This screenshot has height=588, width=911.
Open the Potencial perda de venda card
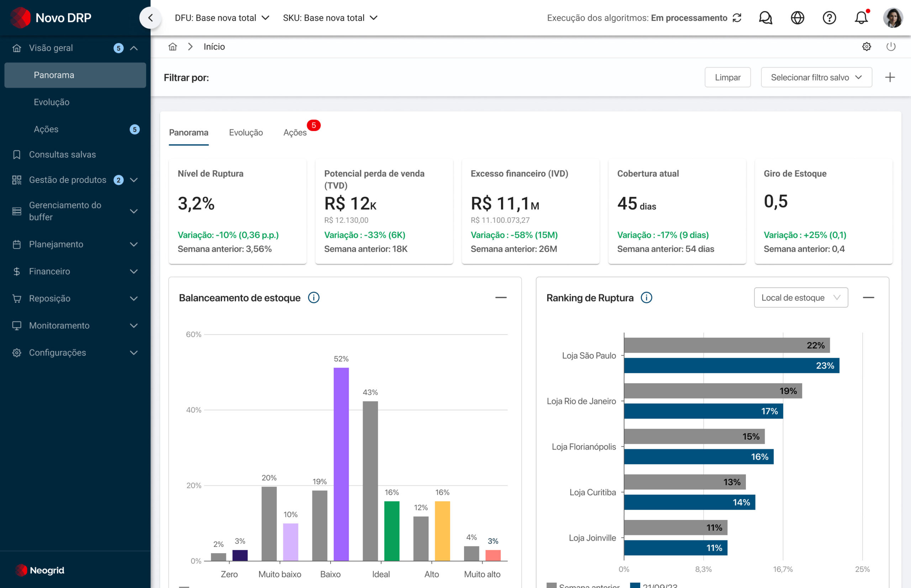384,211
